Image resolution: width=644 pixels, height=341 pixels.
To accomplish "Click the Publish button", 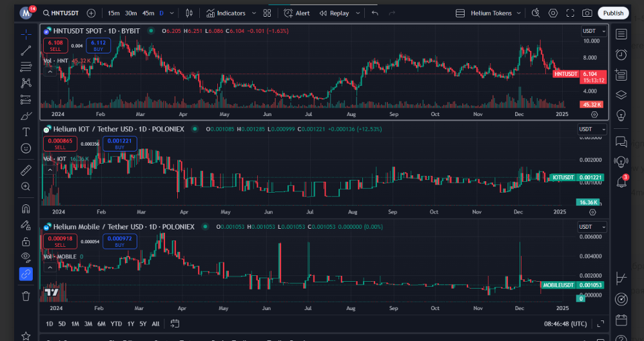I will [613, 13].
